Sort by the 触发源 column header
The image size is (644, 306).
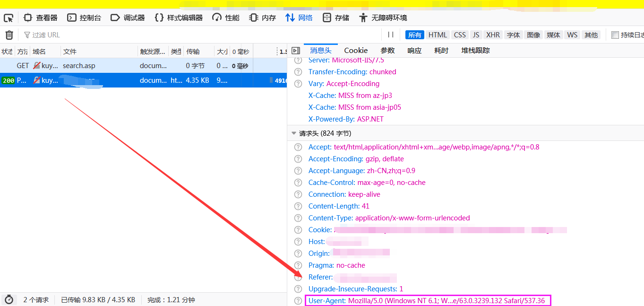[x=153, y=52]
